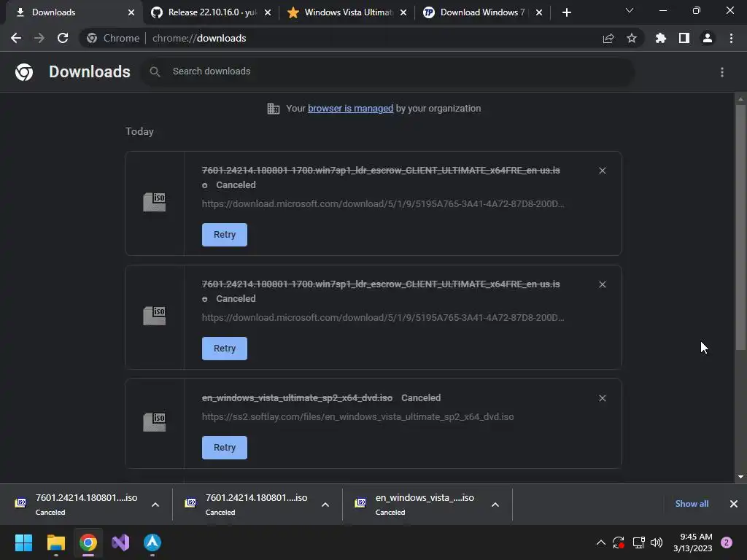
Task: Show hidden system tray icons
Action: point(601,542)
